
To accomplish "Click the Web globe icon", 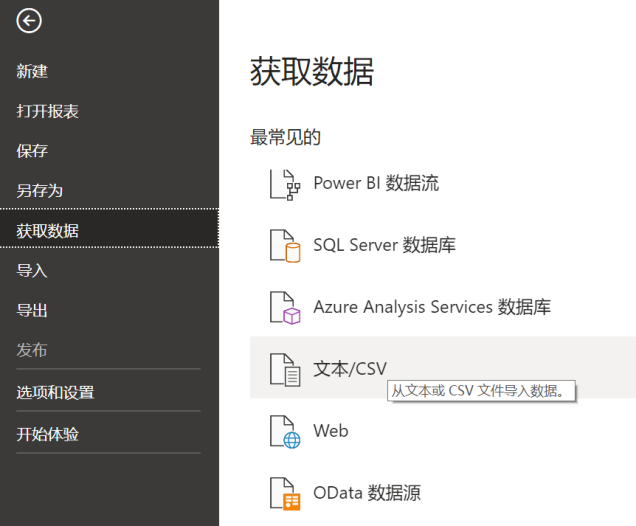I will tap(285, 432).
